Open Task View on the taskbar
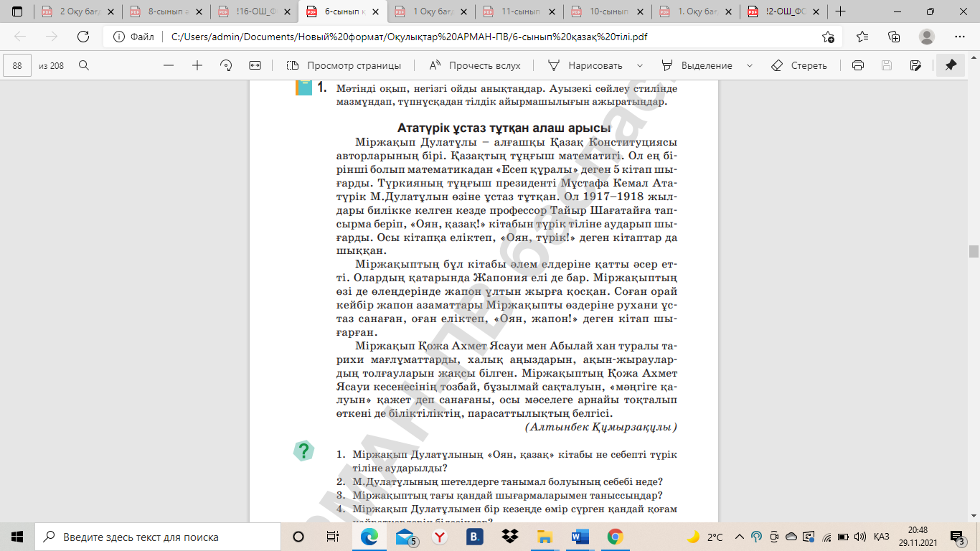The width and height of the screenshot is (980, 551). [x=332, y=537]
